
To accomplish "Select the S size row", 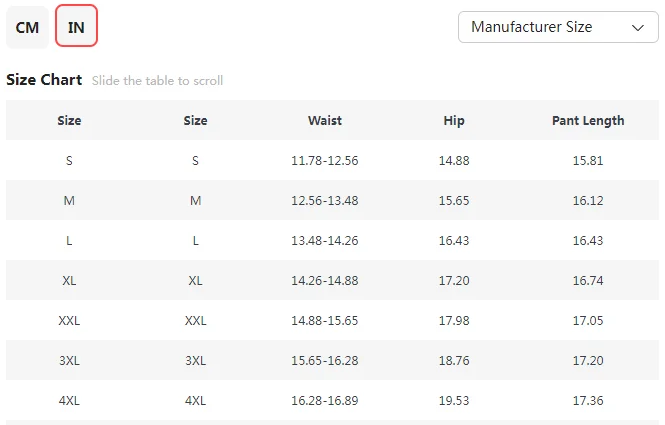I will click(x=69, y=160).
